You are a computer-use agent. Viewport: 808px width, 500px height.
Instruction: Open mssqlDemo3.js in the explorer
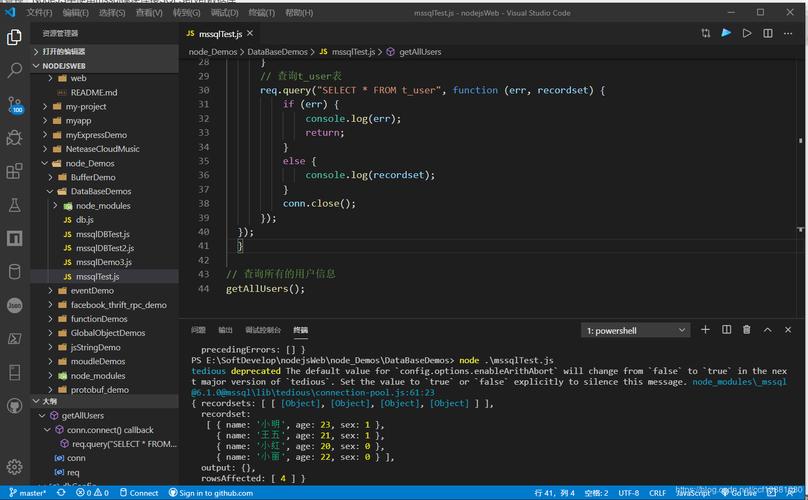click(x=104, y=262)
